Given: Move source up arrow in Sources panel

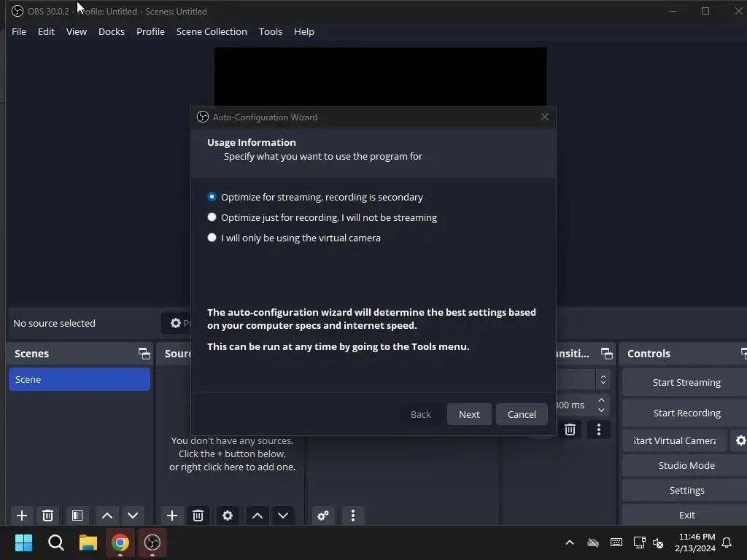Looking at the screenshot, I should pos(258,516).
